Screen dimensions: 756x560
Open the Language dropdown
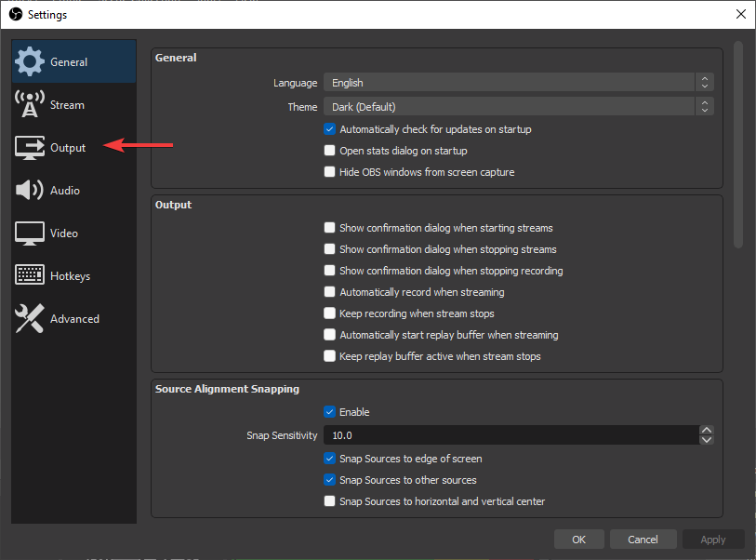518,83
